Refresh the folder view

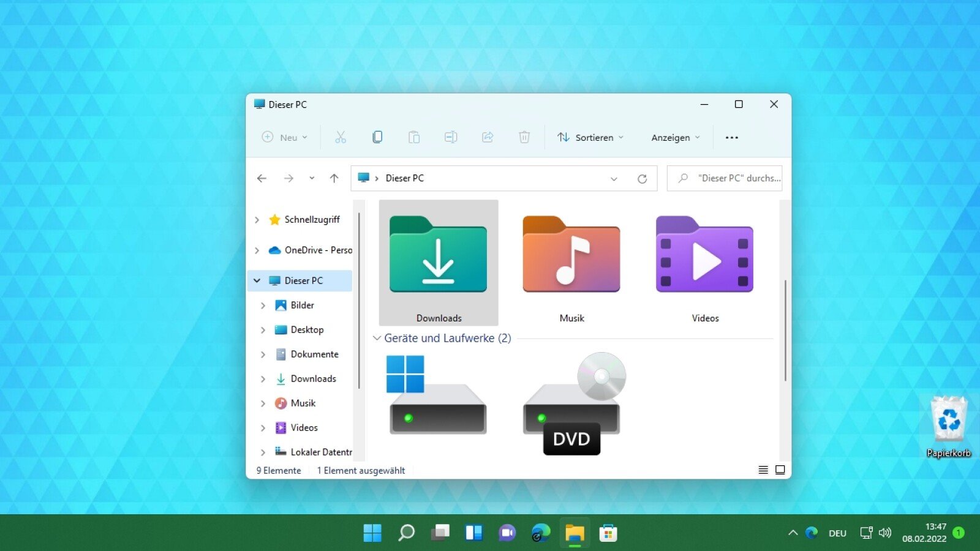coord(643,178)
